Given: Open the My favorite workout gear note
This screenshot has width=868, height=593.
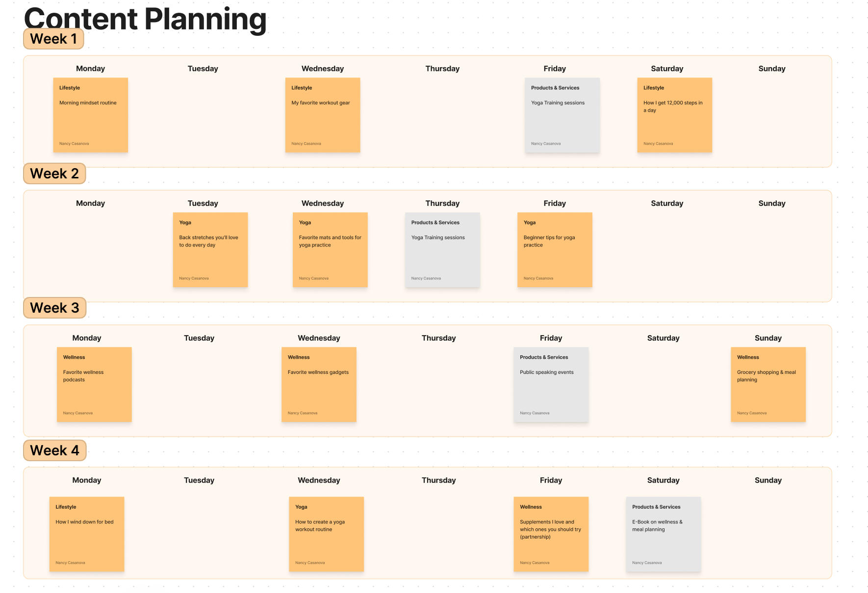Looking at the screenshot, I should [323, 115].
